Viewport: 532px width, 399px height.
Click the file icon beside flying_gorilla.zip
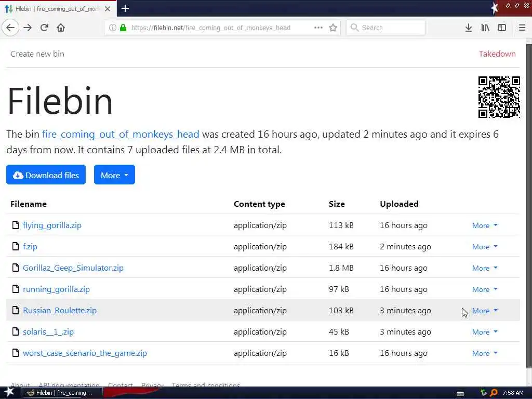point(15,225)
